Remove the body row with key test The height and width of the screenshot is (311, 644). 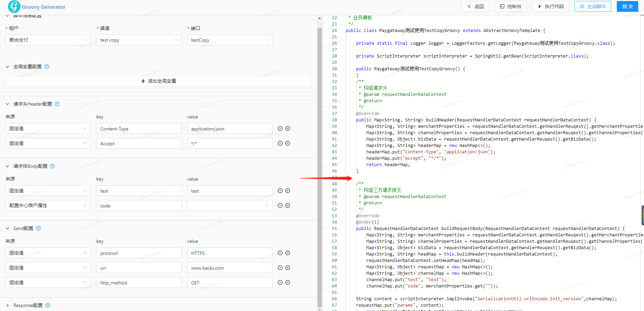pyautogui.click(x=280, y=191)
